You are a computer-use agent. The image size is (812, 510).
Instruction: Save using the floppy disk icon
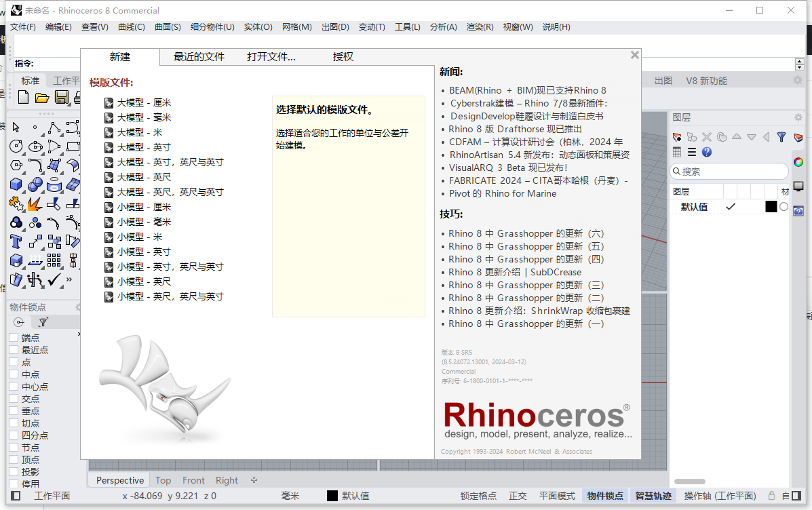click(x=62, y=98)
